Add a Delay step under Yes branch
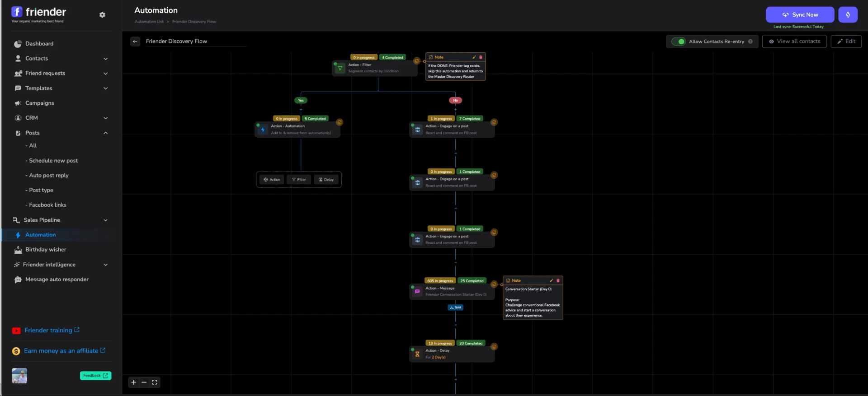The width and height of the screenshot is (868, 396). tap(326, 180)
